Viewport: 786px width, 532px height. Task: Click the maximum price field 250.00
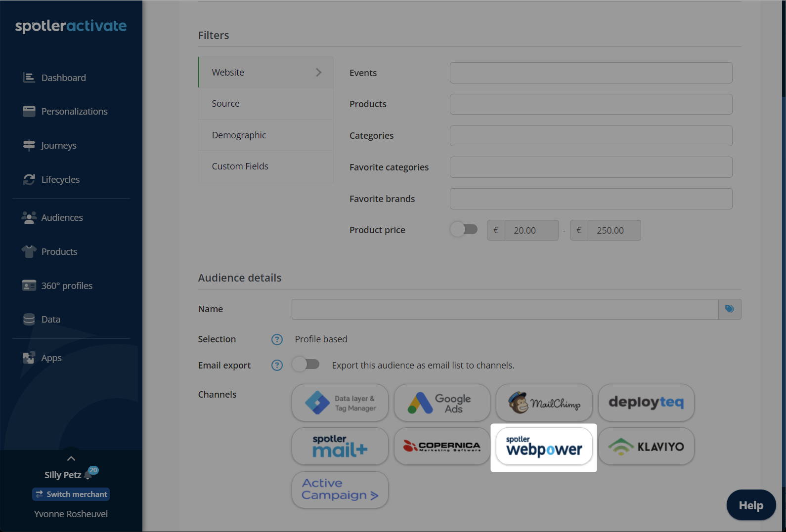coord(615,231)
